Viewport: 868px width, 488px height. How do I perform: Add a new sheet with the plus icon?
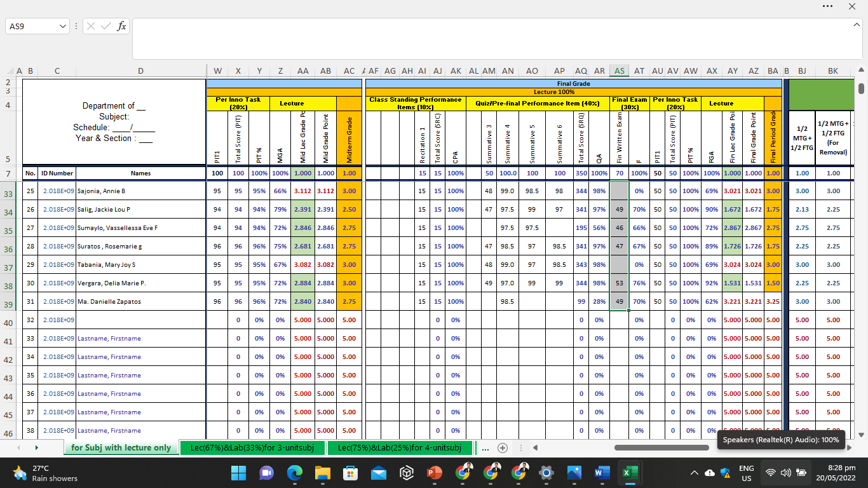coord(502,448)
